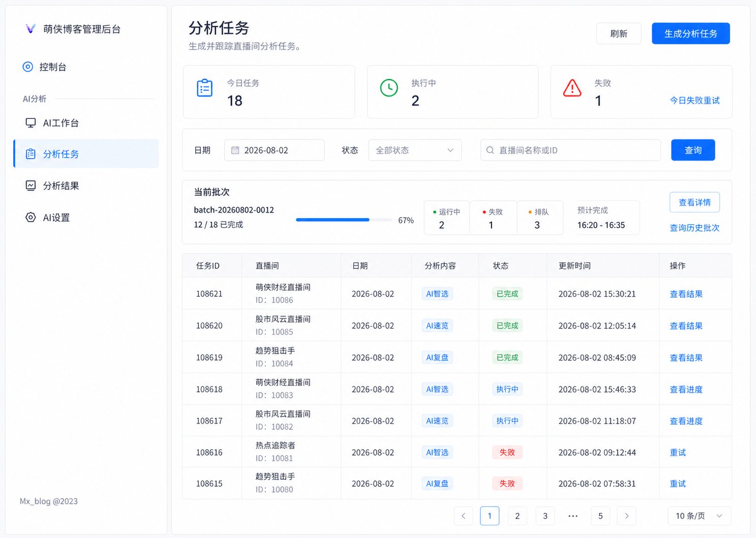Click the 今日任务 clipboard card icon
This screenshot has width=756, height=538.
[x=204, y=88]
